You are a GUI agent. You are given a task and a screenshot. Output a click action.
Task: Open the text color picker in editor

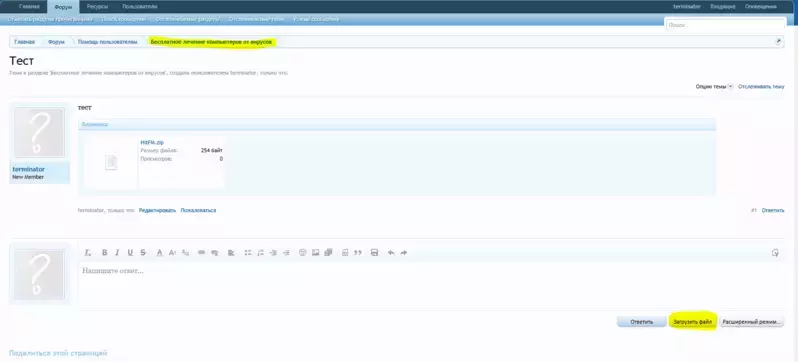click(159, 253)
